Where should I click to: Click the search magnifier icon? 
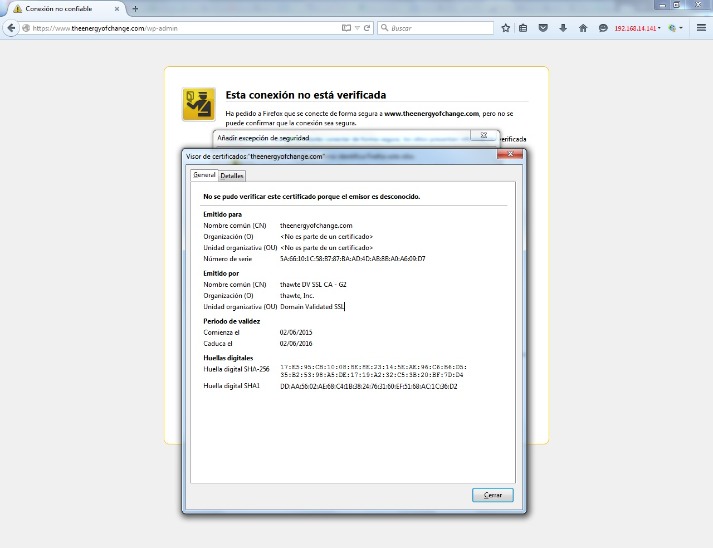384,28
